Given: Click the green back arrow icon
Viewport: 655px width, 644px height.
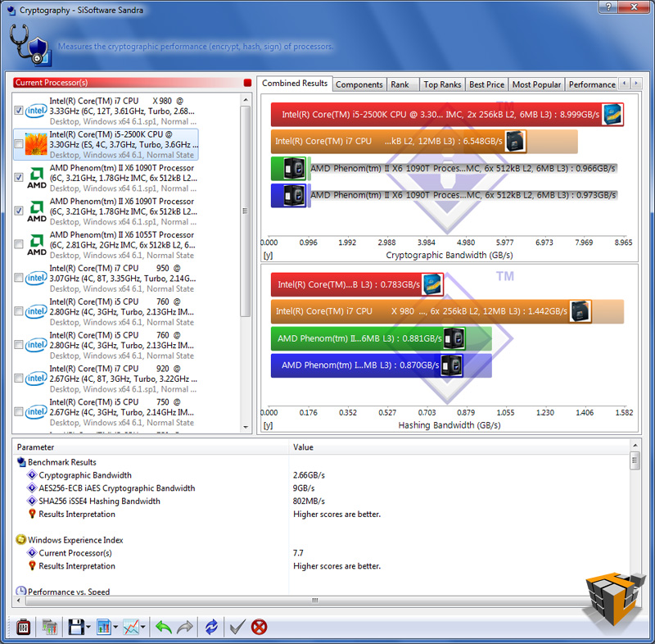Looking at the screenshot, I should [163, 627].
